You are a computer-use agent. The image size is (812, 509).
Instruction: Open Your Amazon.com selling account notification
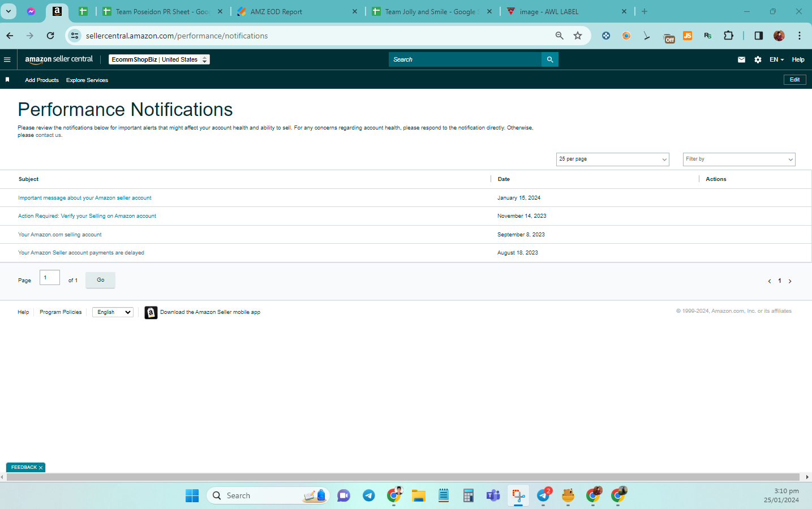(60, 235)
